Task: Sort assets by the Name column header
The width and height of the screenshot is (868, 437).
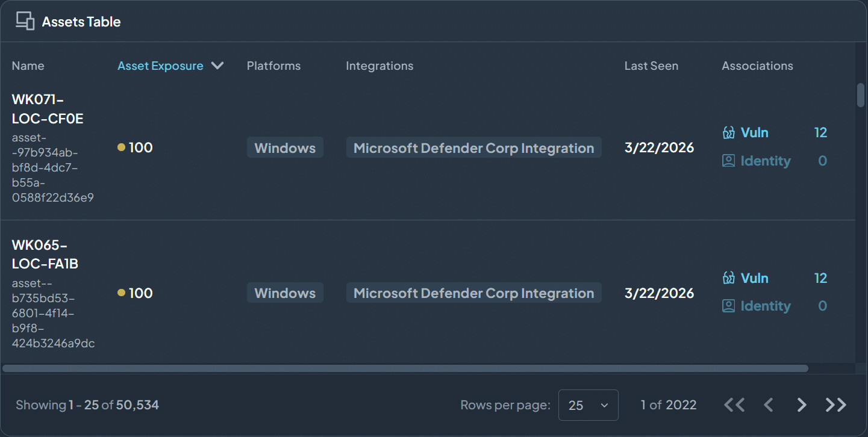Action: coord(28,66)
